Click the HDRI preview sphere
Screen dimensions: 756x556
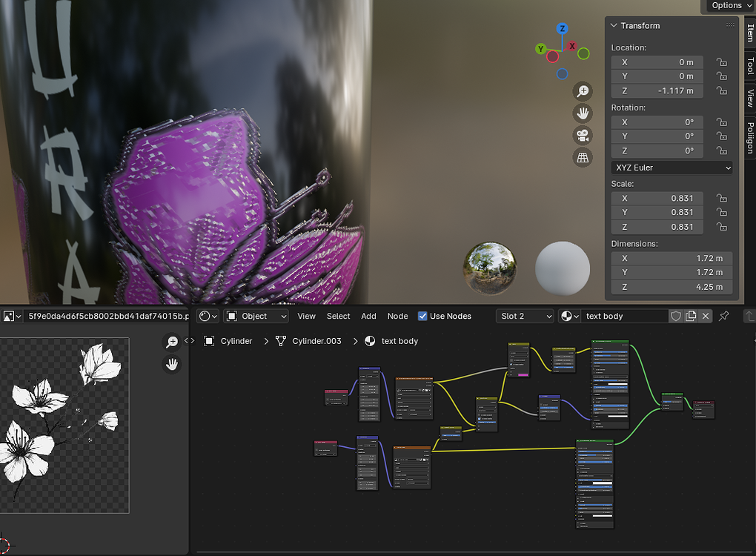490,268
